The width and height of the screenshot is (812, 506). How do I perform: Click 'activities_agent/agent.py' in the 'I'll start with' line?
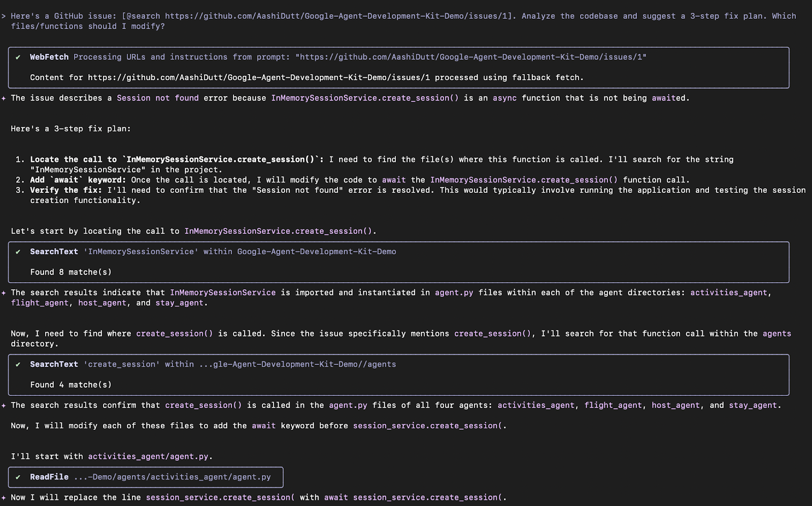(x=148, y=457)
